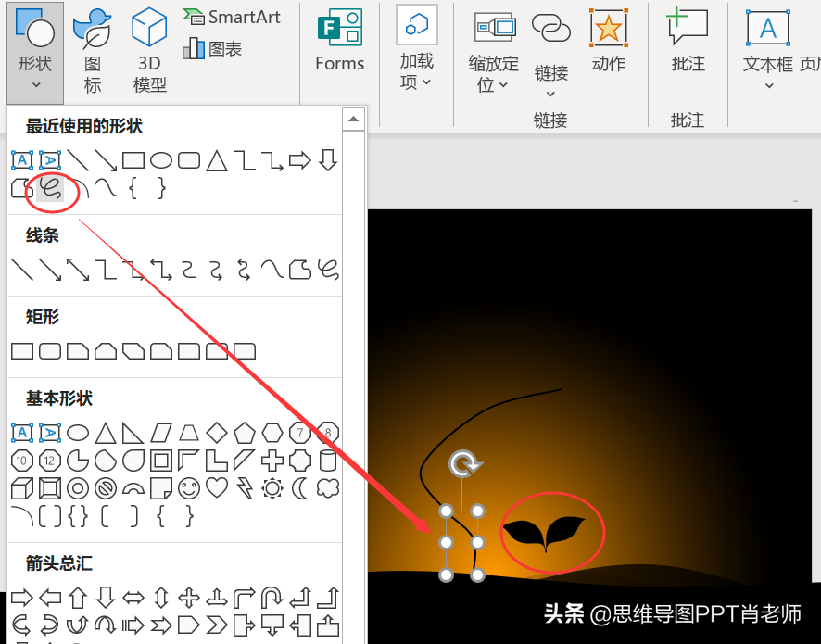Pick the Scribble tool in 线条 section
The height and width of the screenshot is (644, 821).
pos(328,270)
